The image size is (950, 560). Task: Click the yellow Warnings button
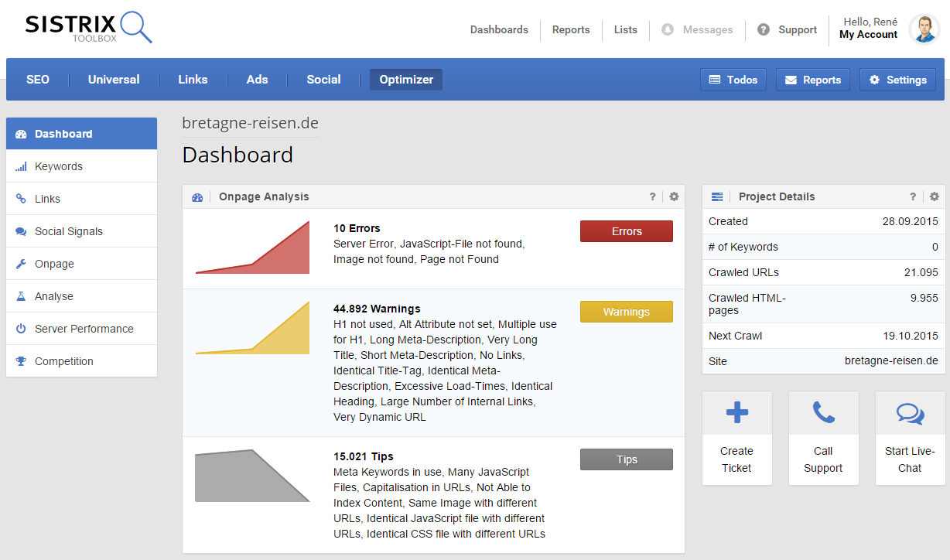[626, 312]
